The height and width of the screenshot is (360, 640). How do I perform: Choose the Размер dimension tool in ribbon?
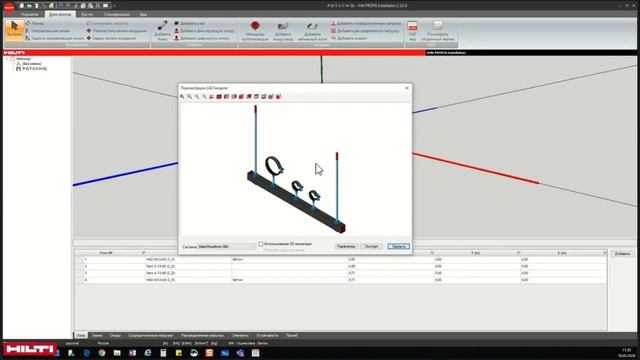pyautogui.click(x=34, y=24)
